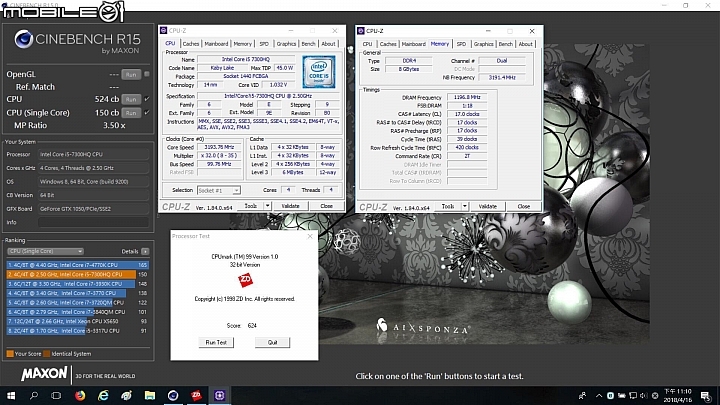Close the right CPU-Z window with X

532,31
